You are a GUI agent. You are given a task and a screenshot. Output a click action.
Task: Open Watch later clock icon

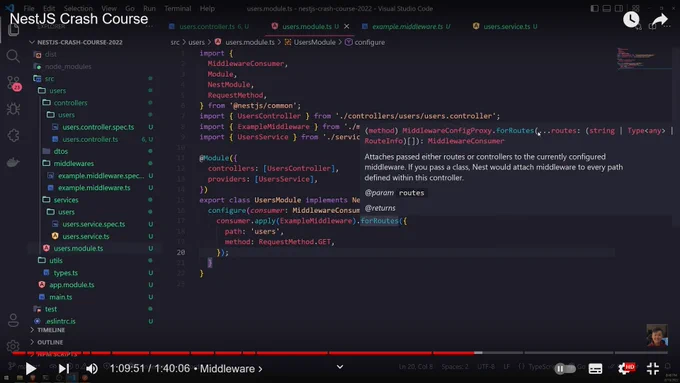tap(631, 19)
